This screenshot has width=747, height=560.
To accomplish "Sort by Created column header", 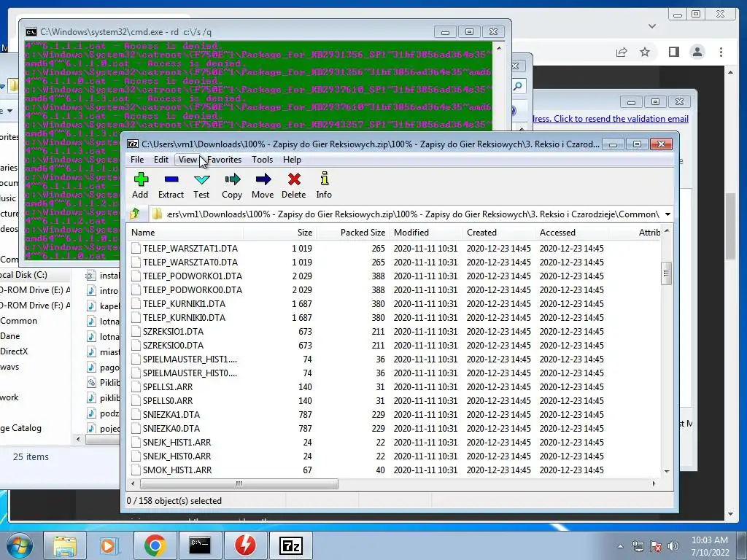I will pyautogui.click(x=498, y=233).
